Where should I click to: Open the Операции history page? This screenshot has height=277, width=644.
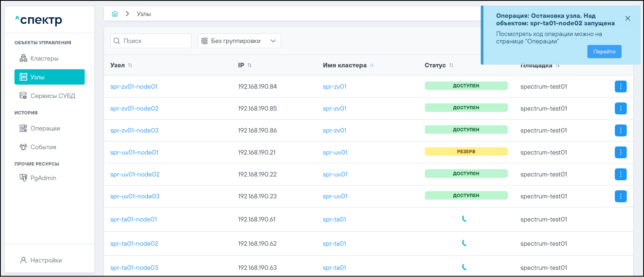coord(45,128)
